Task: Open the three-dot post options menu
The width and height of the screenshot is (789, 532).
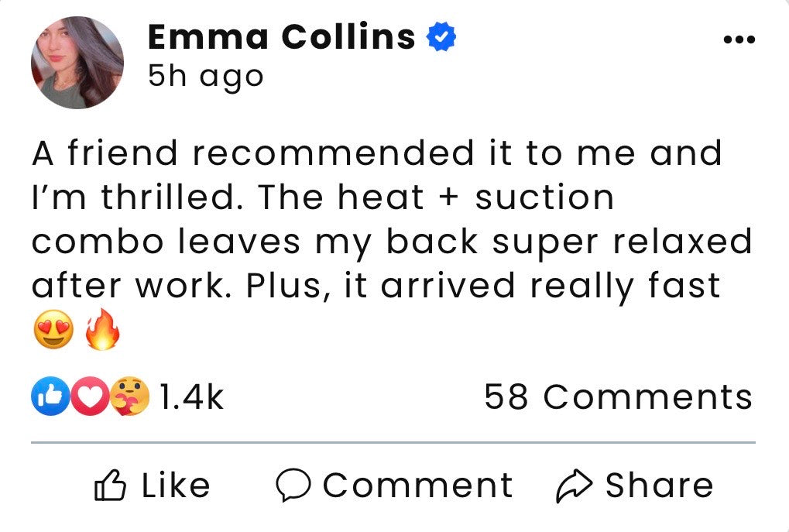Action: click(738, 39)
